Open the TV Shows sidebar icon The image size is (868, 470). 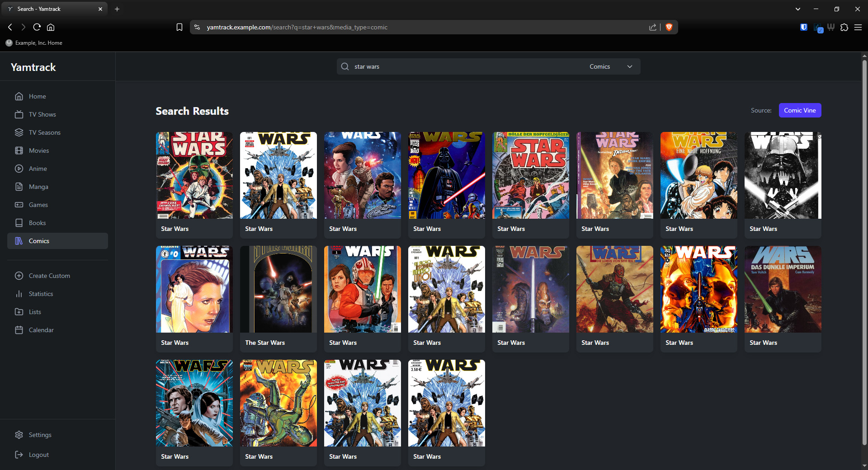coord(19,114)
